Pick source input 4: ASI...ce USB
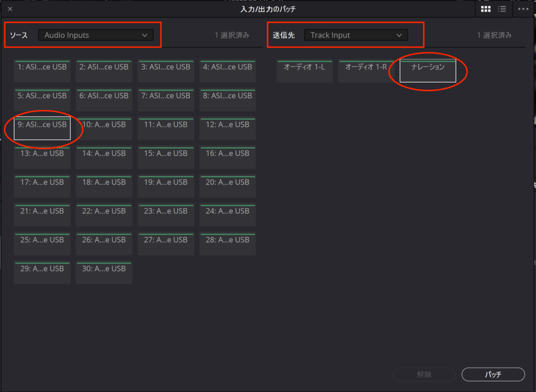The height and width of the screenshot is (392, 536). click(x=227, y=71)
